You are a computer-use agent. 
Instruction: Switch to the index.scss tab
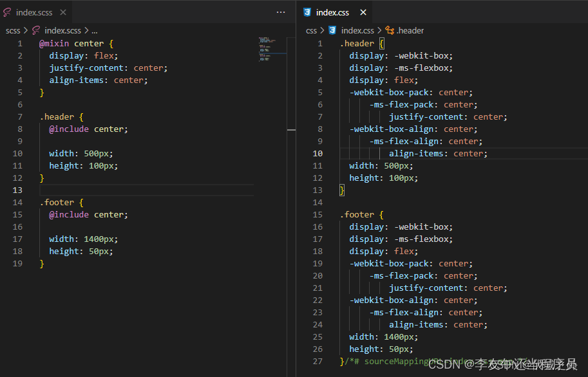click(x=33, y=12)
